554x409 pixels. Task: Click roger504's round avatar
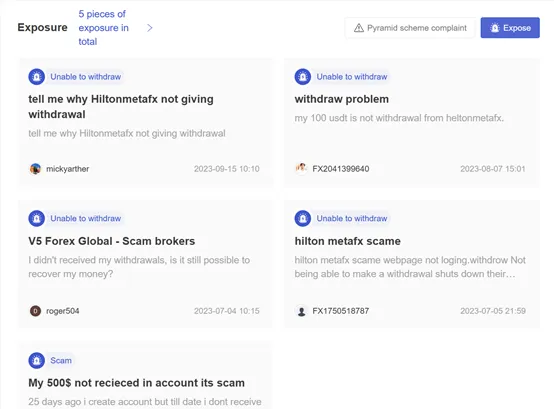coord(35,311)
